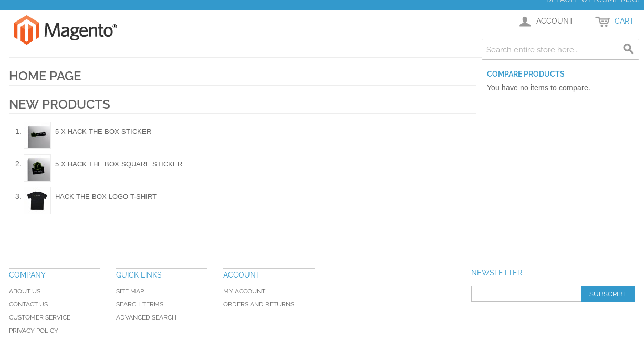
Task: Open Hack The Box Logo T-Shirt link
Action: [x=106, y=197]
